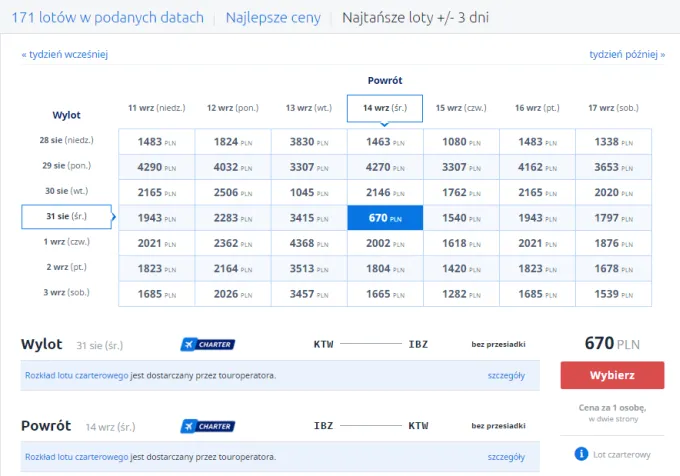This screenshot has width=680, height=476.
Task: Select the highlighted 670 PLN price cell
Action: [x=385, y=218]
